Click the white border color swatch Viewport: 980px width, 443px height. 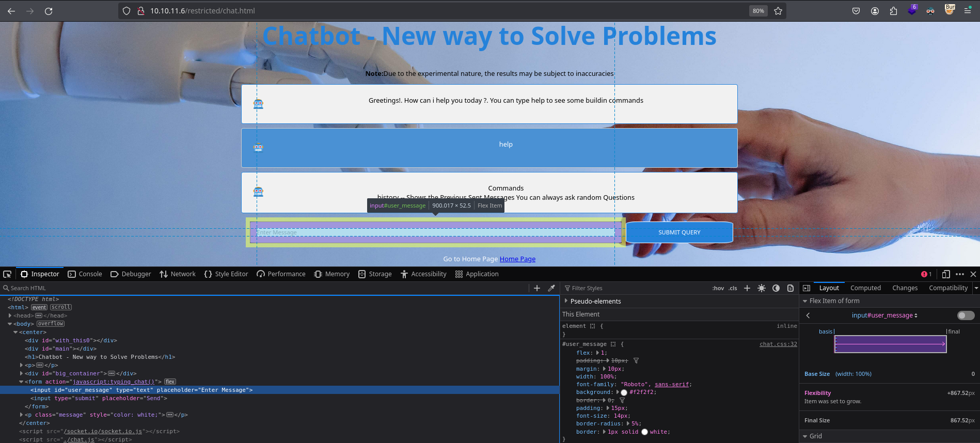coord(644,432)
